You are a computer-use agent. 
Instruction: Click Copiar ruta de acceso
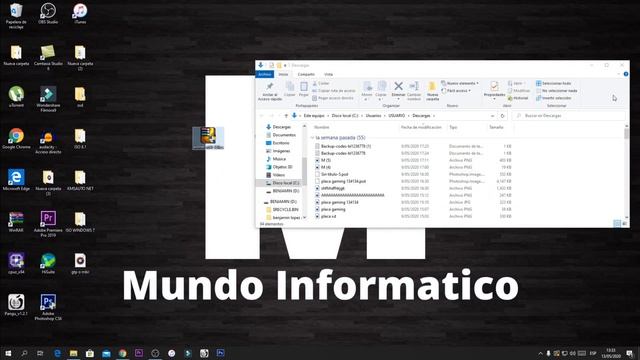pyautogui.click(x=333, y=91)
